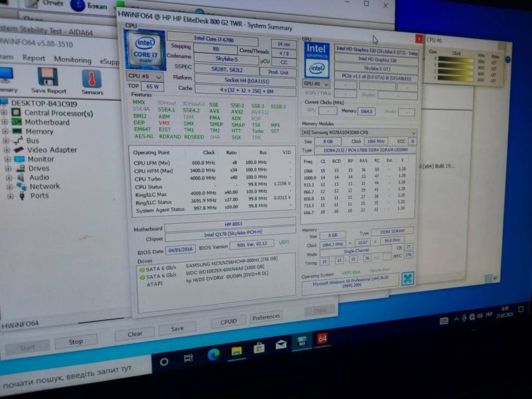
Task: Click the CPU Turbo operating point row
Action: (213, 178)
